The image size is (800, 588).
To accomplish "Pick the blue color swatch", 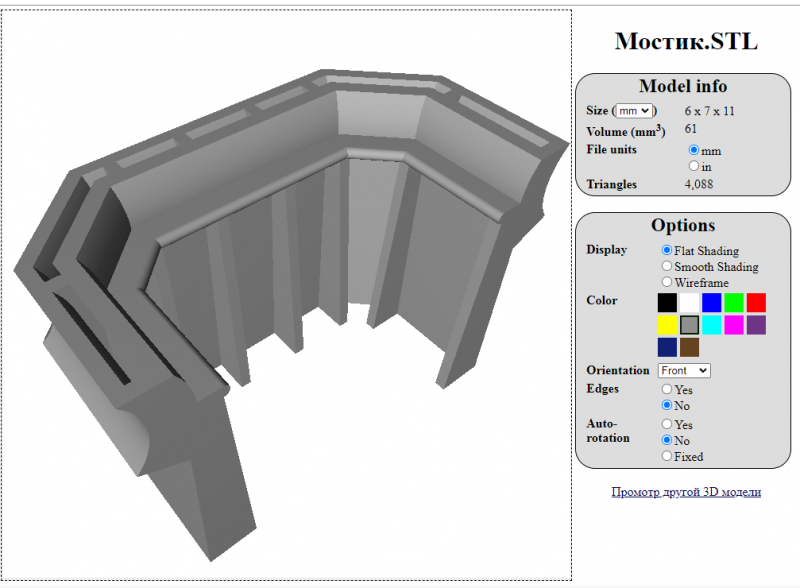I will point(711,302).
